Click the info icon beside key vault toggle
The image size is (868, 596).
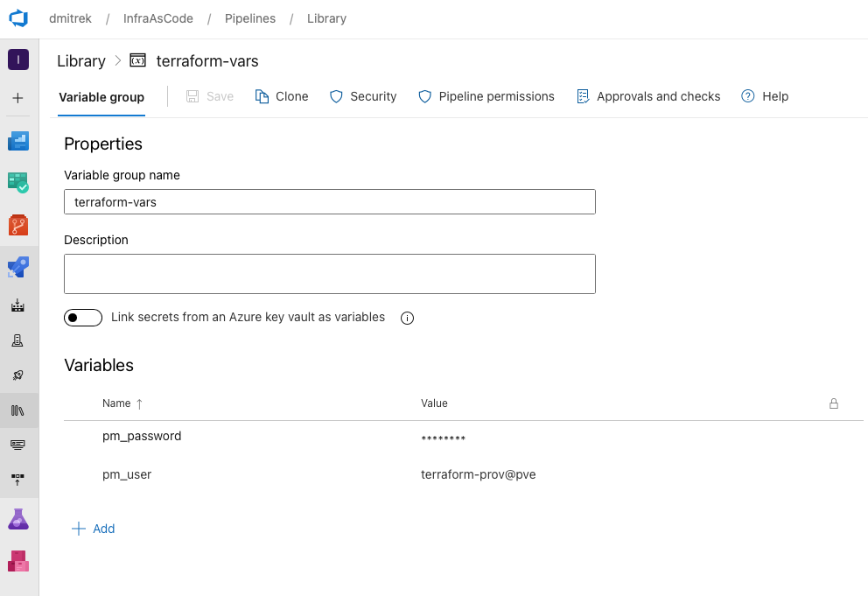[407, 318]
